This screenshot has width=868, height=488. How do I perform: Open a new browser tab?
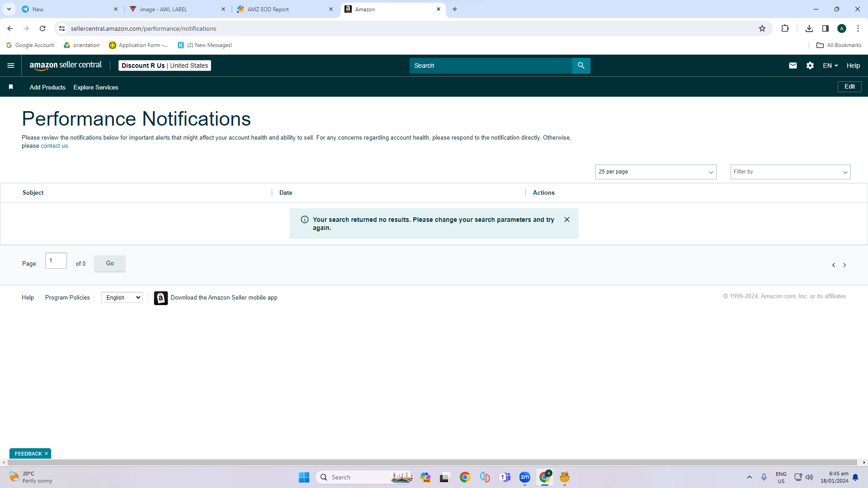tap(455, 9)
